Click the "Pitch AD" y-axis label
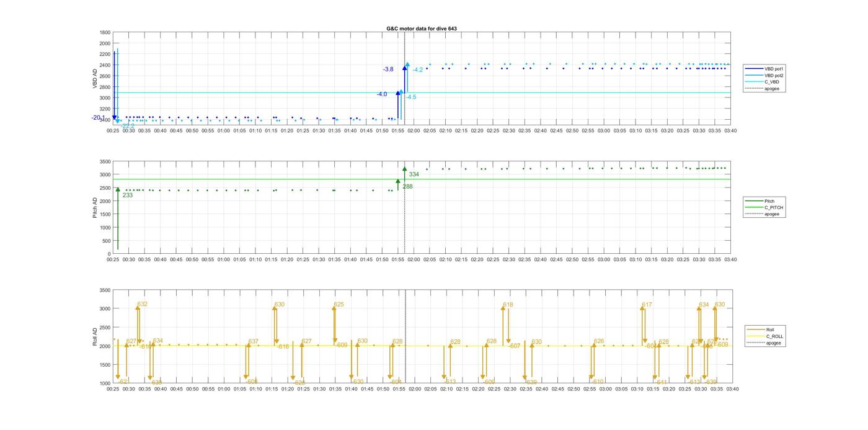This screenshot has width=868, height=430. [95, 207]
